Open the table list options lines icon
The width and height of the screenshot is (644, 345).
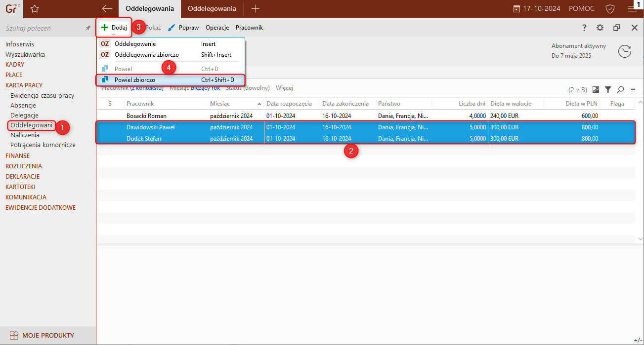click(x=633, y=89)
